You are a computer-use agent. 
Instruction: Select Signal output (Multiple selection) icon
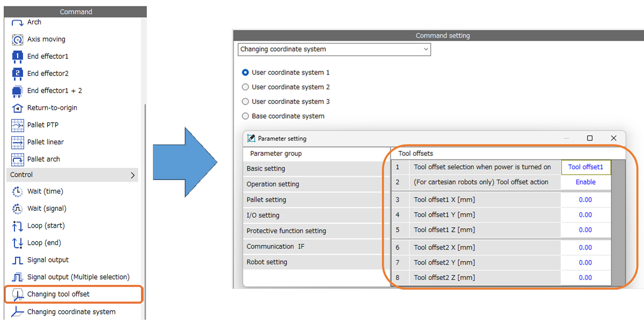pos(18,277)
